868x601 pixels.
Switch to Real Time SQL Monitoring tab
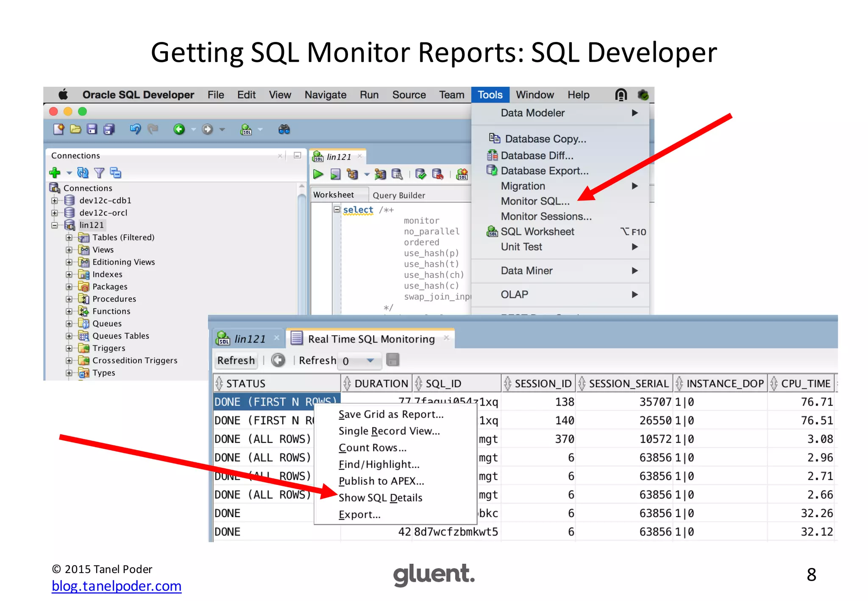click(x=371, y=339)
